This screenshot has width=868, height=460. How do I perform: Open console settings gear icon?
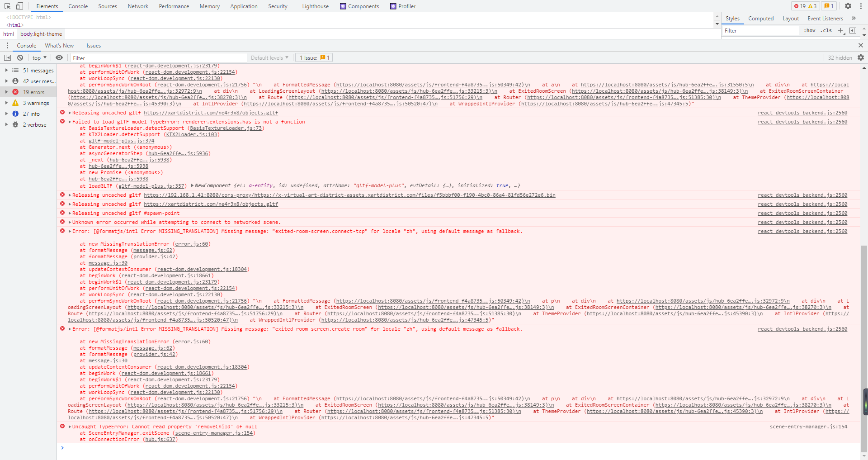point(861,57)
